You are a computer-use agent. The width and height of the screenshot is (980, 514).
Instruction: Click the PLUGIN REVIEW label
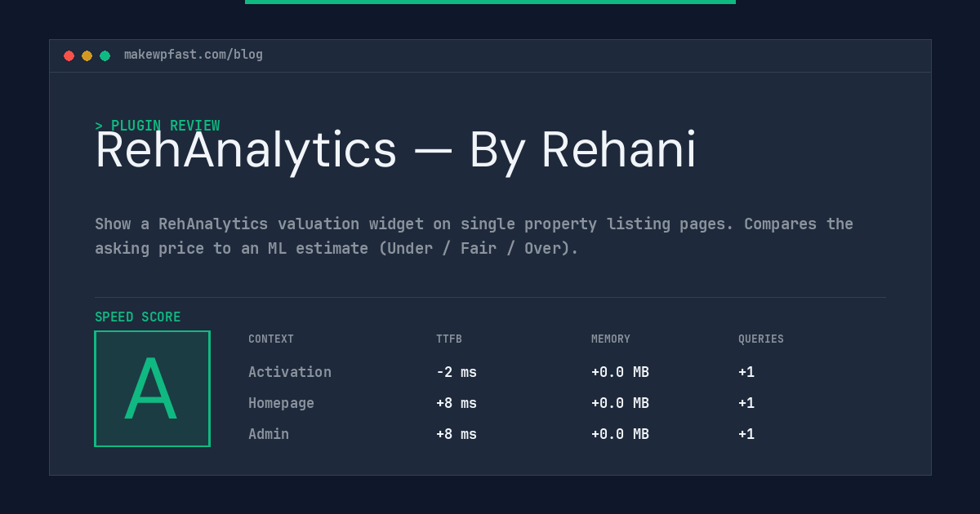click(158, 126)
